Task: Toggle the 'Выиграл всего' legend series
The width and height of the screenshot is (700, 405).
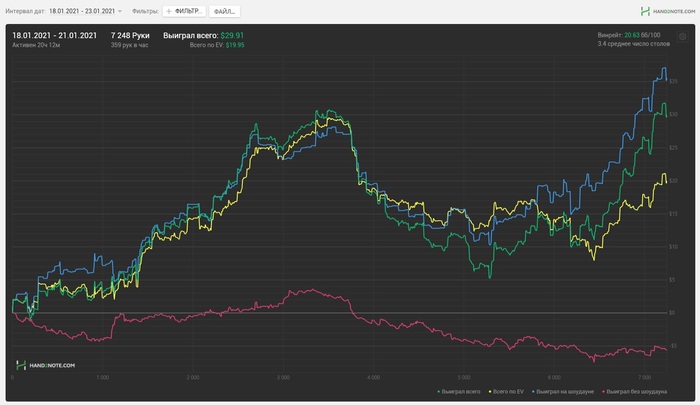Action: point(459,392)
